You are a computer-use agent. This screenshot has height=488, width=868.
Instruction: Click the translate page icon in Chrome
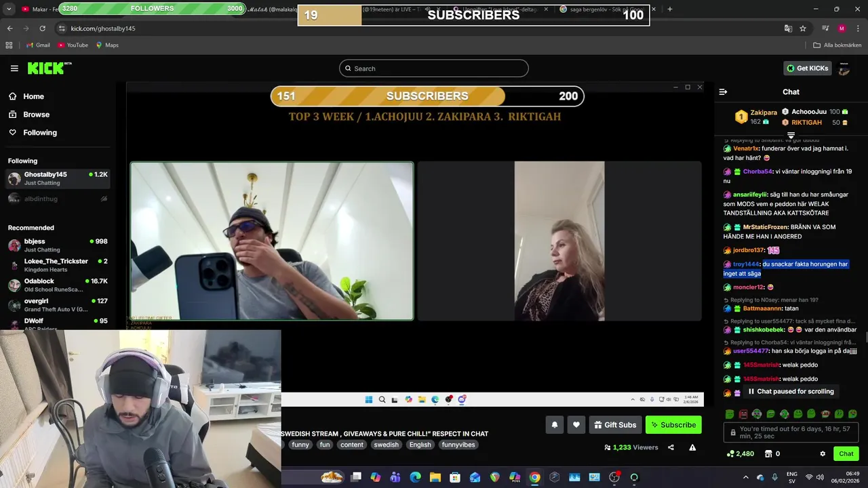pos(787,28)
